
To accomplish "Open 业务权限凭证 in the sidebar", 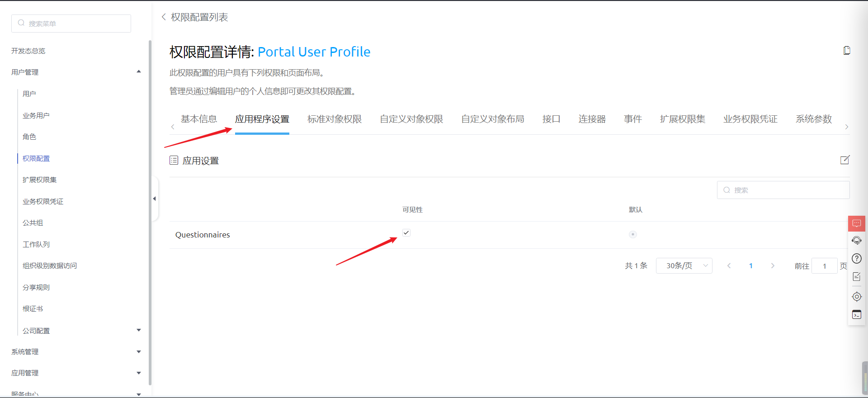I will [43, 201].
